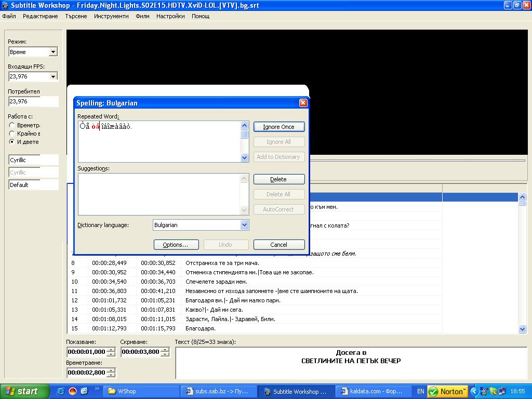The width and height of the screenshot is (532, 399).
Task: Click the third quick launch icon
Action: click(84, 391)
